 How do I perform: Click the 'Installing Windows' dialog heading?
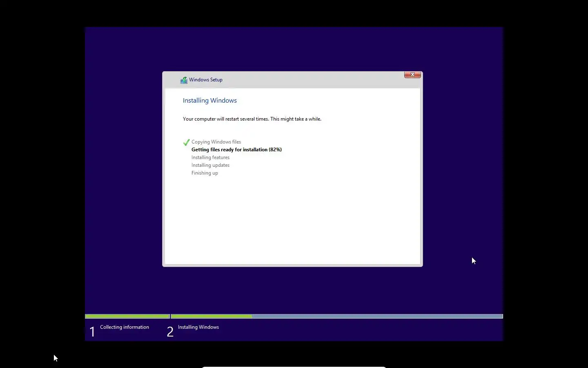tap(210, 101)
